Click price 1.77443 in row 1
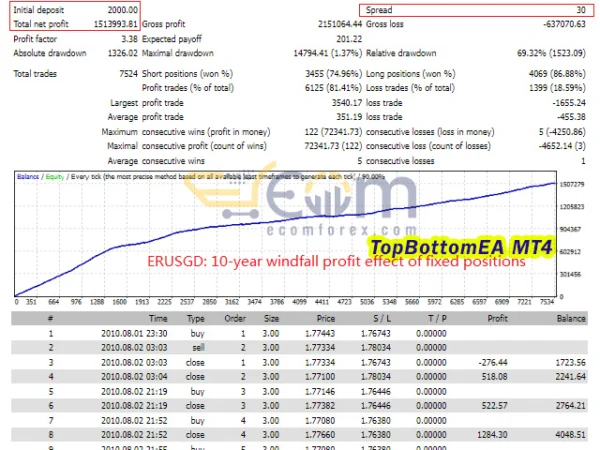Viewport: 600px width, 450px height. pyautogui.click(x=320, y=333)
